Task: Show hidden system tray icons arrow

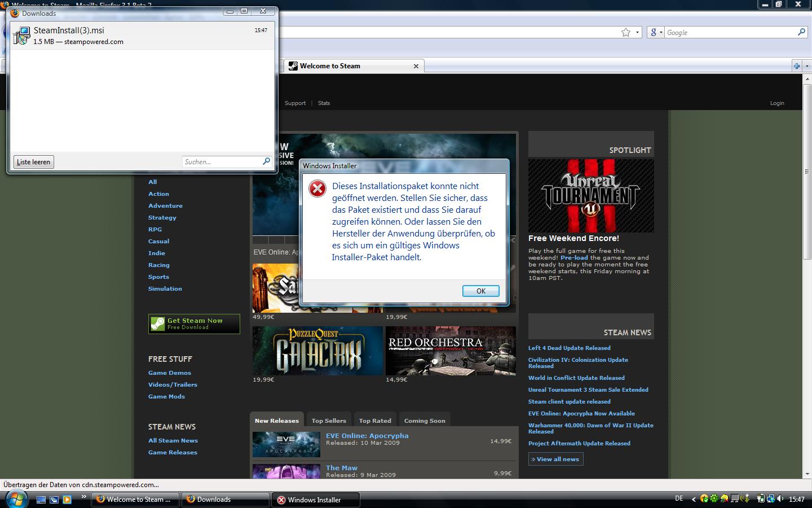Action: click(693, 499)
